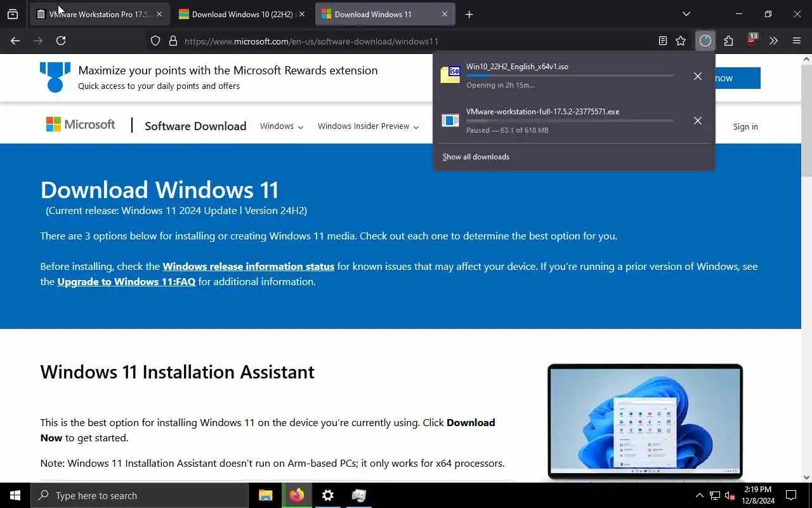The image size is (812, 508).
Task: Open Windows Start button
Action: [x=15, y=495]
